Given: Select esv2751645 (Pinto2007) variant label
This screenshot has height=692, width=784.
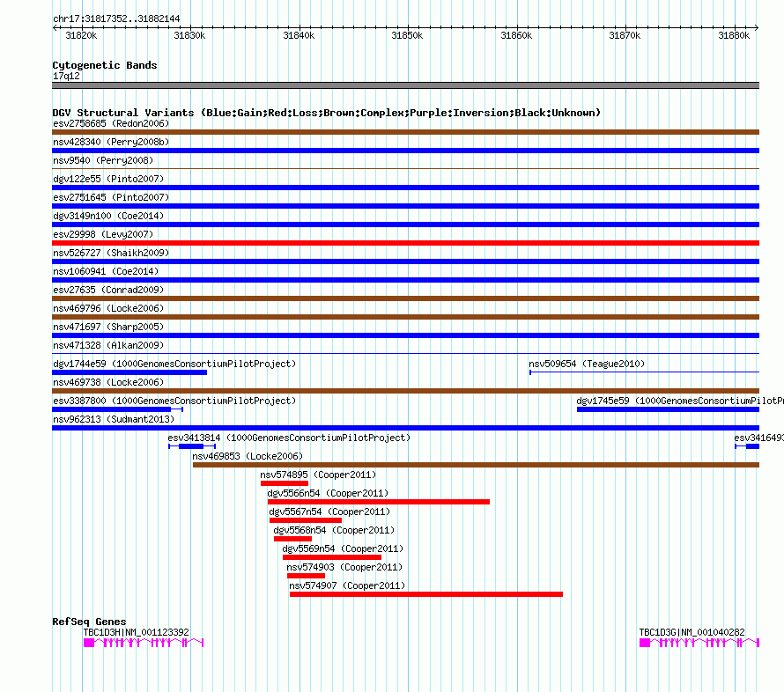Looking at the screenshot, I should (111, 197).
